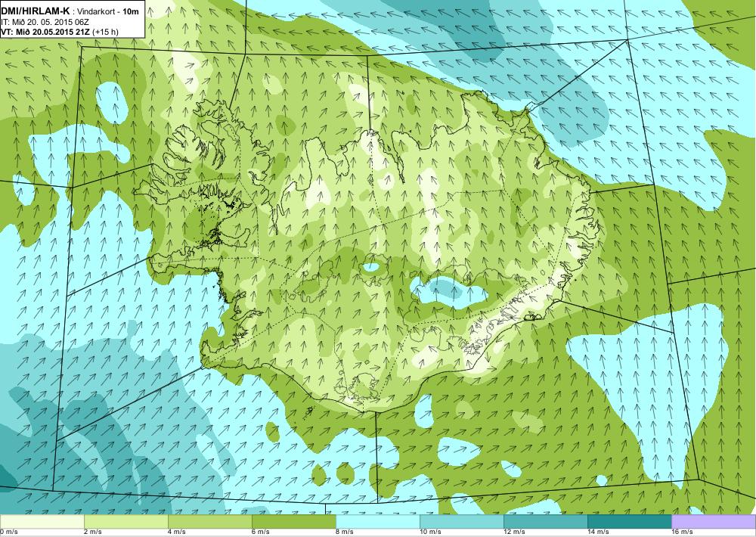The width and height of the screenshot is (756, 537).
Task: Click the "2 m/s" legend label
Action: pyautogui.click(x=93, y=532)
